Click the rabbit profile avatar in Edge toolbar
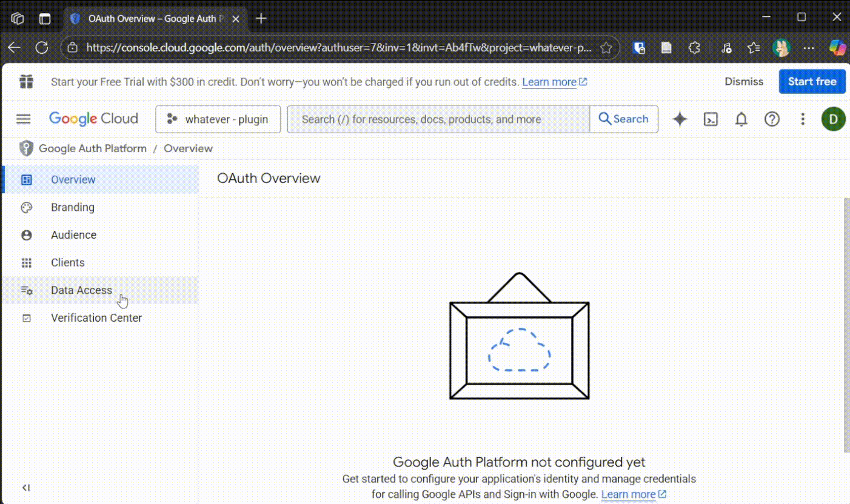The image size is (850, 504). click(781, 48)
